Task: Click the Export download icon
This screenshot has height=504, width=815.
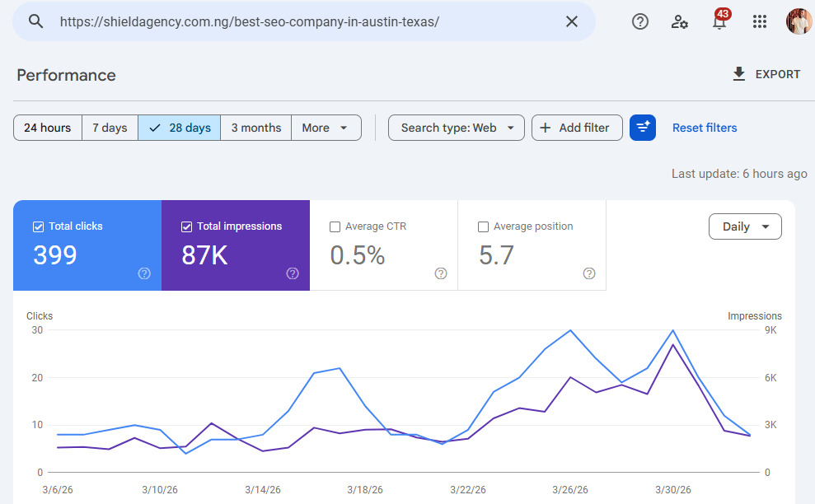Action: [x=738, y=74]
